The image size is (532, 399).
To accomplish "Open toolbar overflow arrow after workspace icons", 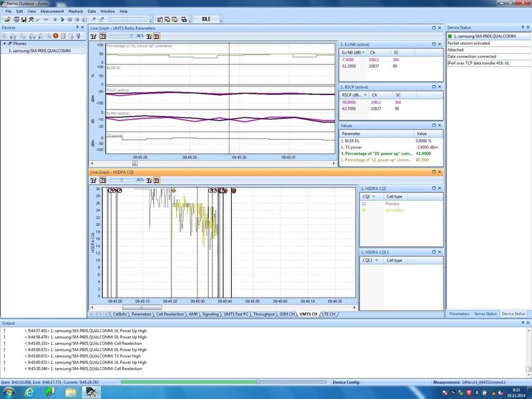I will click(190, 21).
